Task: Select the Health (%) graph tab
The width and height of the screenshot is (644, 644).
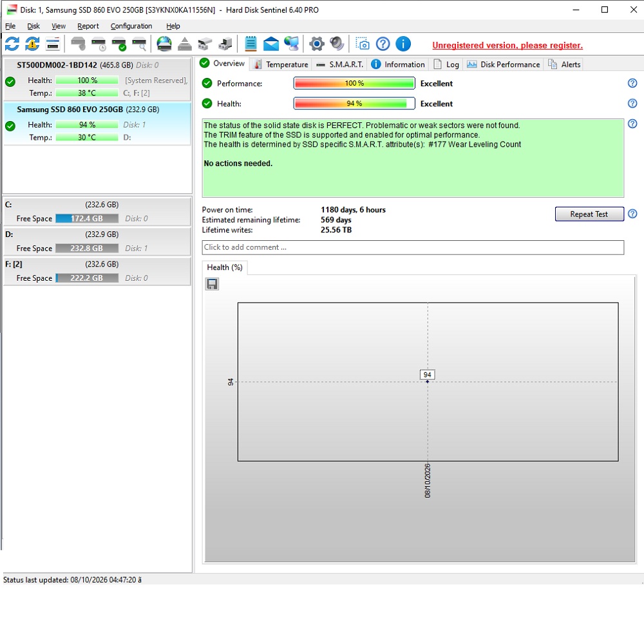Action: 225,267
